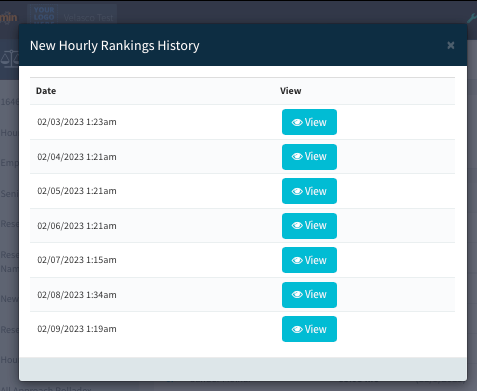Close the New Hourly Rankings History dialog
Screen dimensions: 477x391
[x=451, y=45]
